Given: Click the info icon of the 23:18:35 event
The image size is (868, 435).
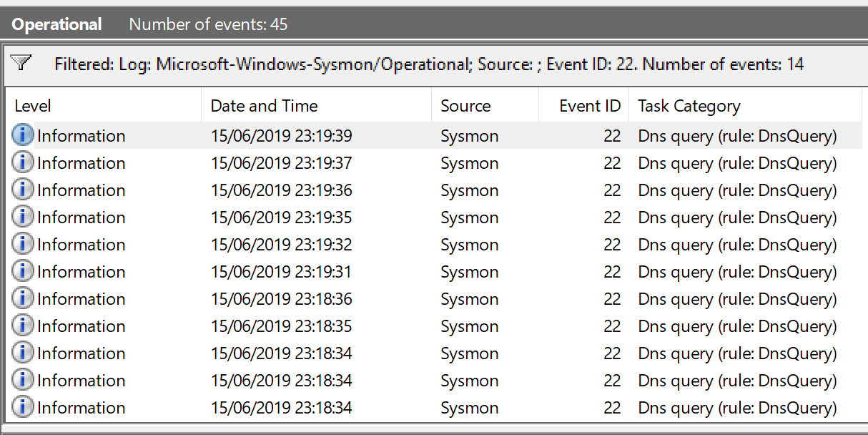Looking at the screenshot, I should [x=23, y=326].
